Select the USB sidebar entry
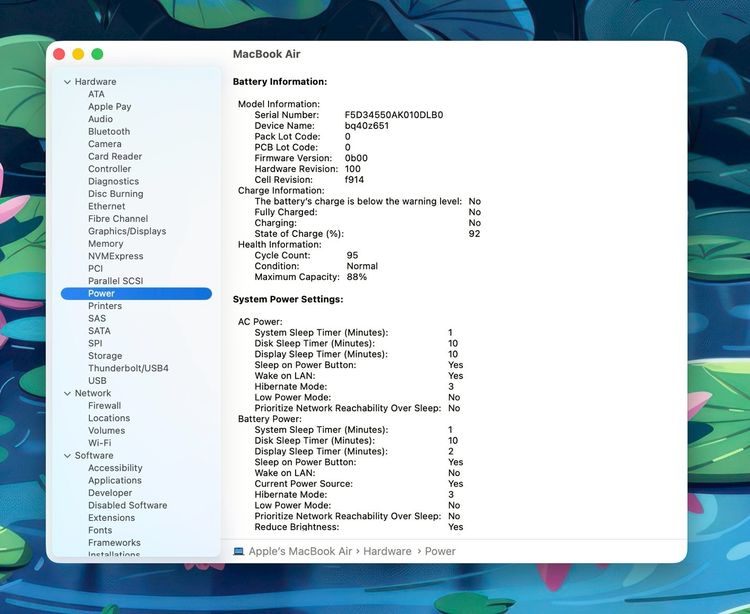The image size is (750, 614). (97, 381)
